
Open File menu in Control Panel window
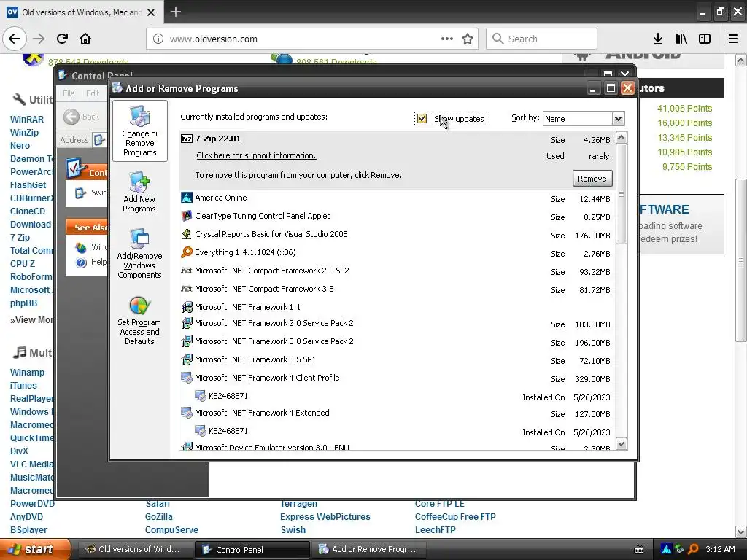69,93
